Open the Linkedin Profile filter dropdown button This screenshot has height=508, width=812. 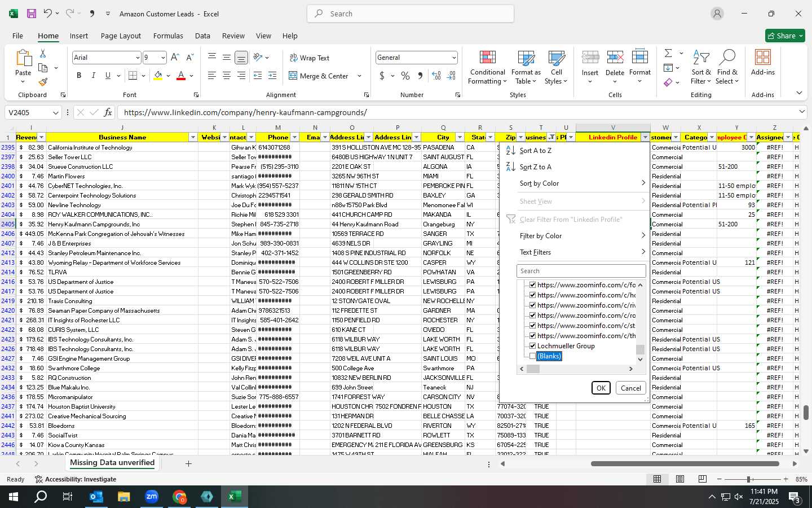click(645, 137)
